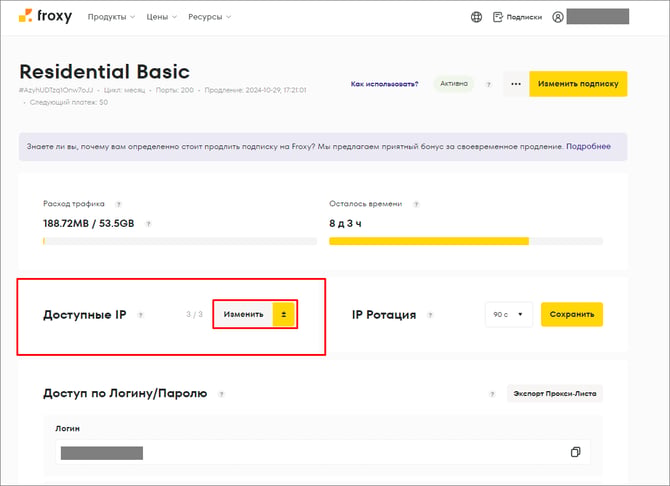This screenshot has height=486, width=670.
Task: Click help icon beside Осталось времени
Action: coord(416,204)
